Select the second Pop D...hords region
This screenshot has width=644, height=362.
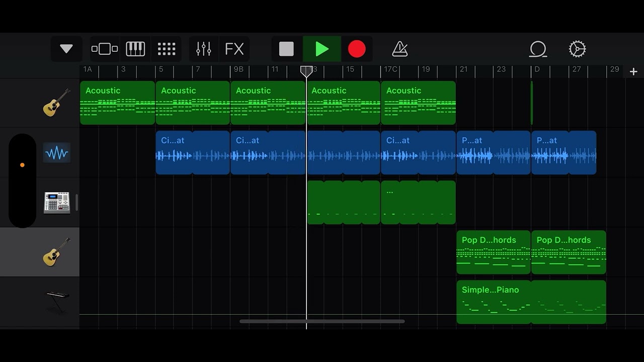pyautogui.click(x=569, y=252)
